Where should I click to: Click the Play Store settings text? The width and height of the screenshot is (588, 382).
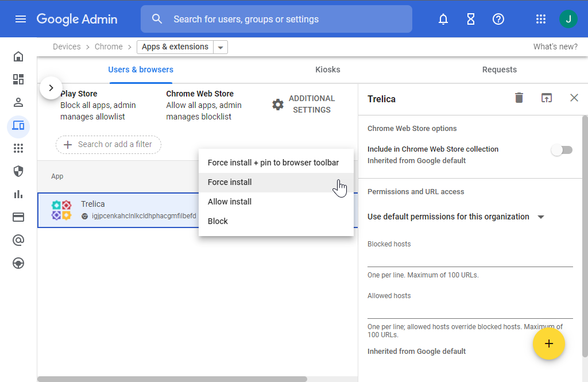coord(98,105)
